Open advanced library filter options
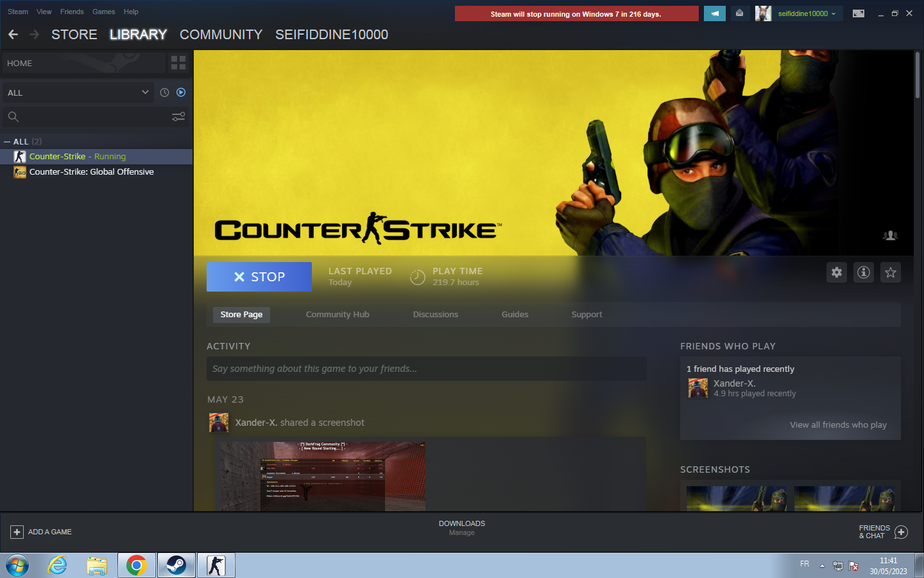This screenshot has width=924, height=578. click(178, 116)
